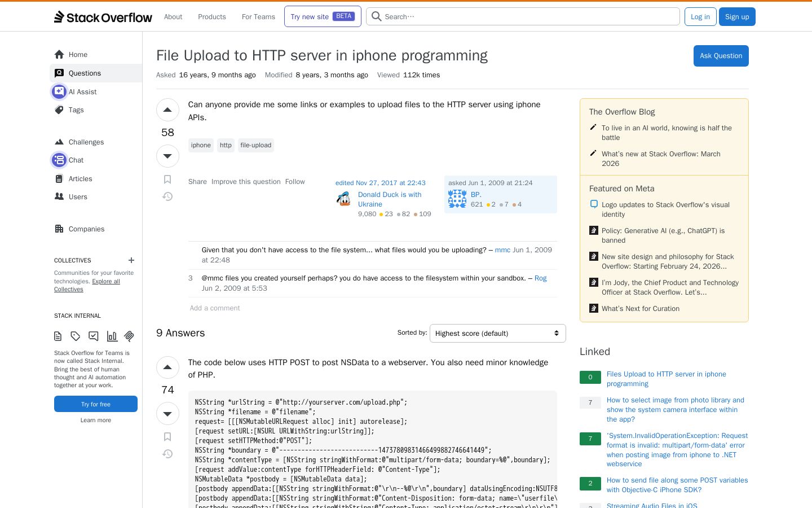Add a collective with plus icon
Viewport: 812px width, 508px height.
[131, 260]
